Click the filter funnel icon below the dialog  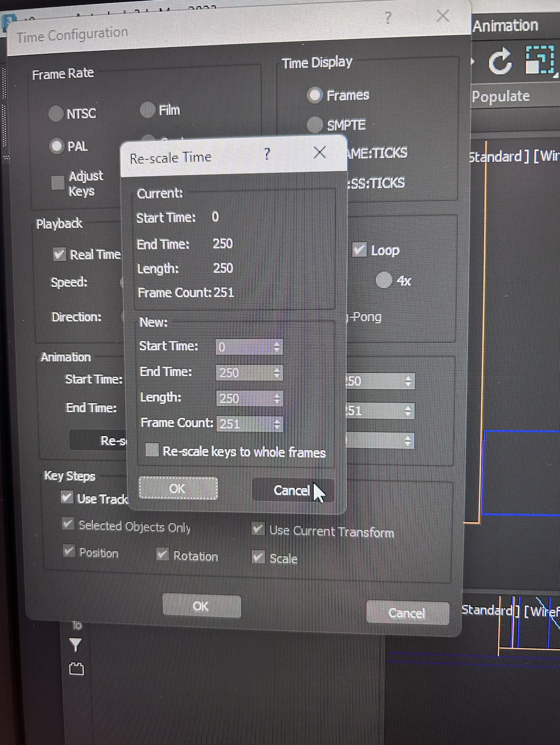75,645
